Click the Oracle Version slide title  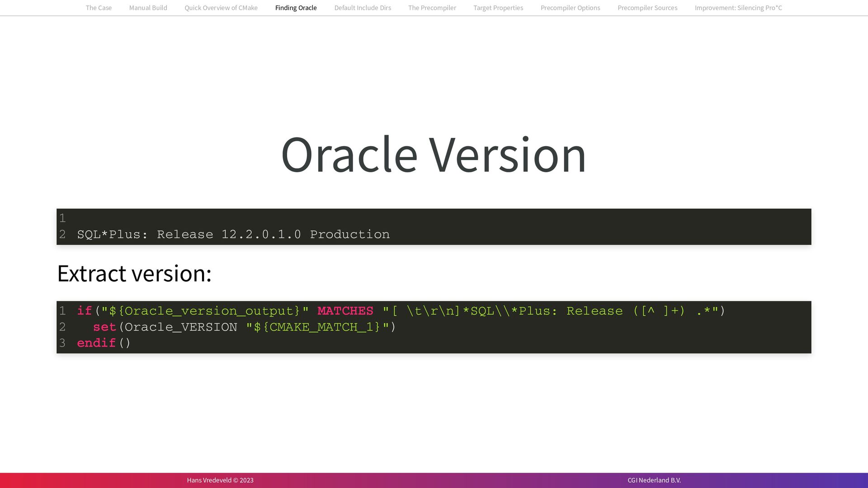[434, 154]
